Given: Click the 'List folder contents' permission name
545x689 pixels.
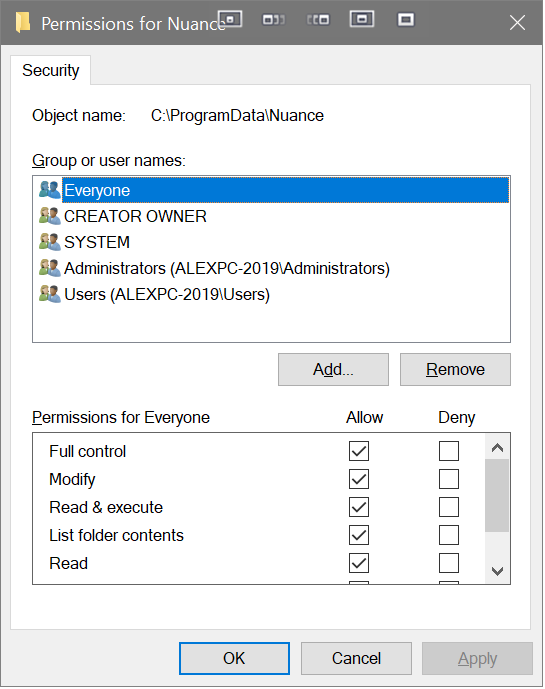Looking at the screenshot, I should click(116, 535).
